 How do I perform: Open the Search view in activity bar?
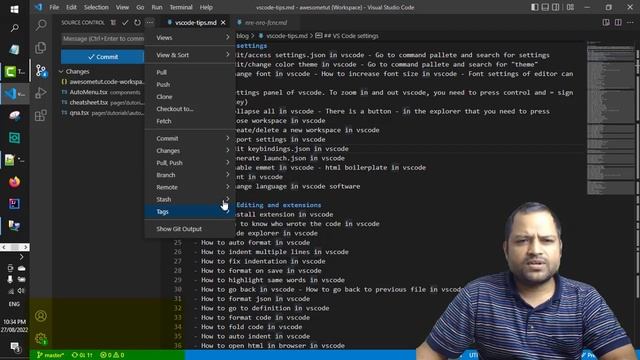click(x=41, y=25)
